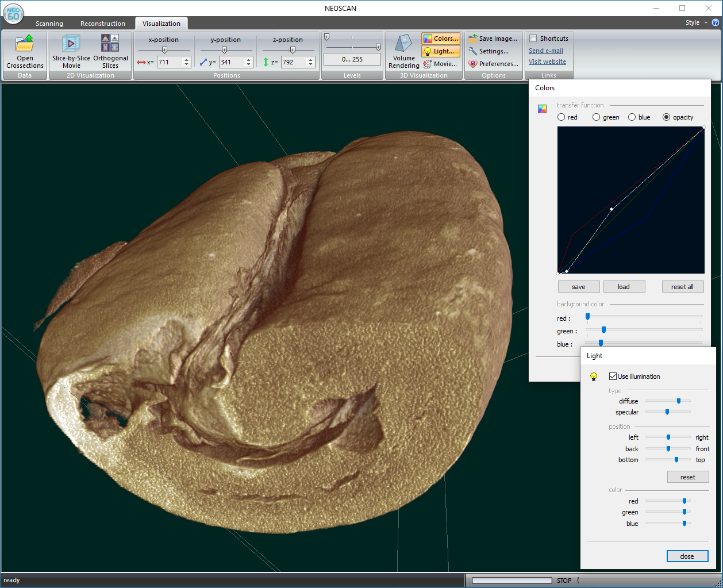Open the Slice-by-Slice Movie tool
Viewport: 723px width, 588px height.
pos(71,44)
